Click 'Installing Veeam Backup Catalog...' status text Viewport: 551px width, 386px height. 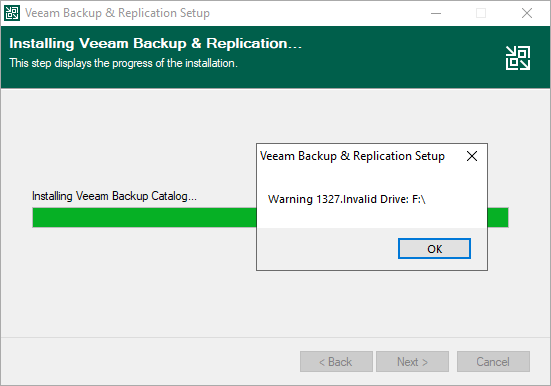[114, 196]
